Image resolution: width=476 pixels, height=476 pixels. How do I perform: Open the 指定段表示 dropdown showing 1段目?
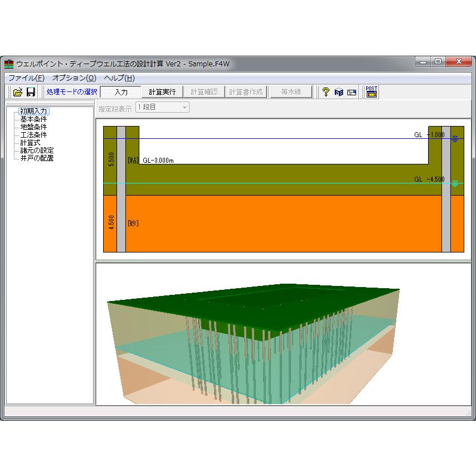click(x=184, y=107)
